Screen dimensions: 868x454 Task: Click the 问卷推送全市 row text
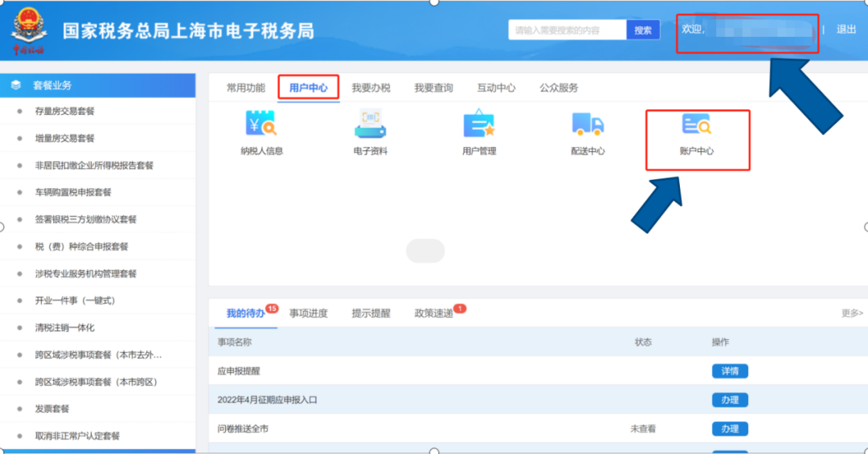click(x=243, y=428)
